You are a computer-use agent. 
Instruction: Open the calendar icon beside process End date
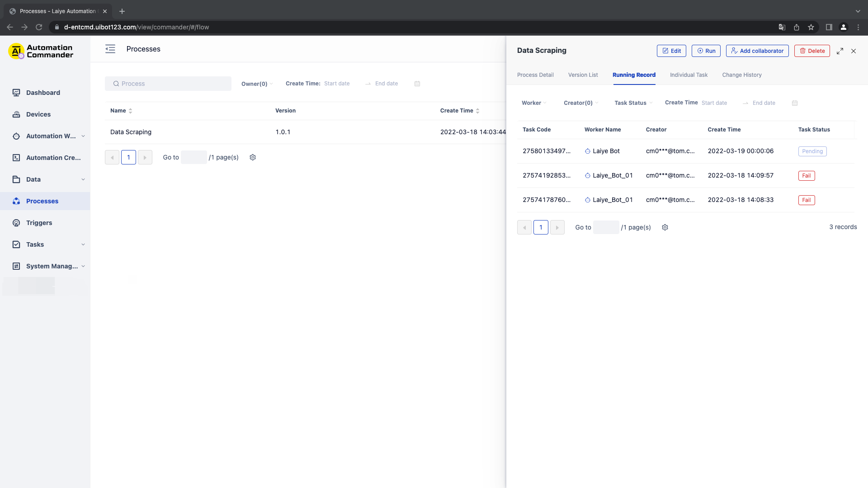417,84
